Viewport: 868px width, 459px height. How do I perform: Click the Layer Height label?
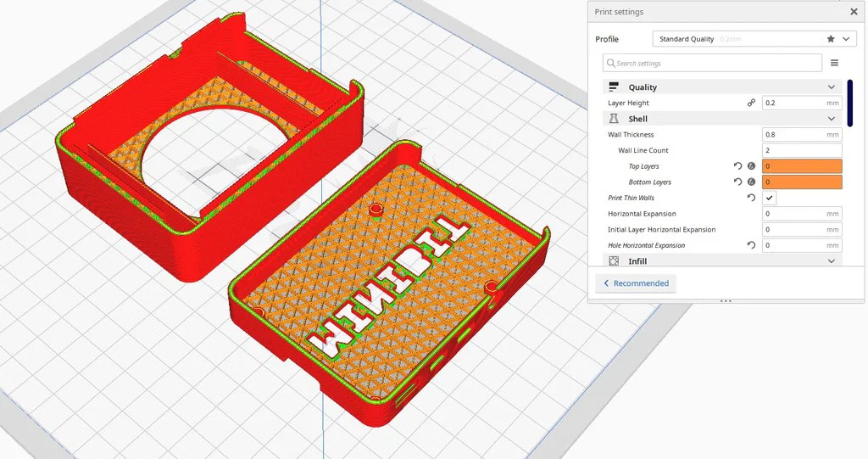click(x=628, y=104)
